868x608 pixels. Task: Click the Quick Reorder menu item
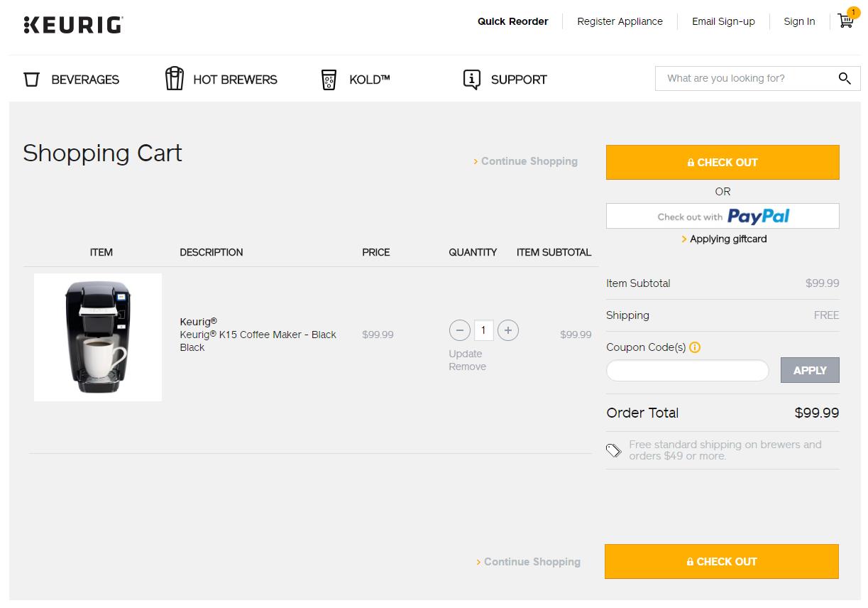pos(512,21)
